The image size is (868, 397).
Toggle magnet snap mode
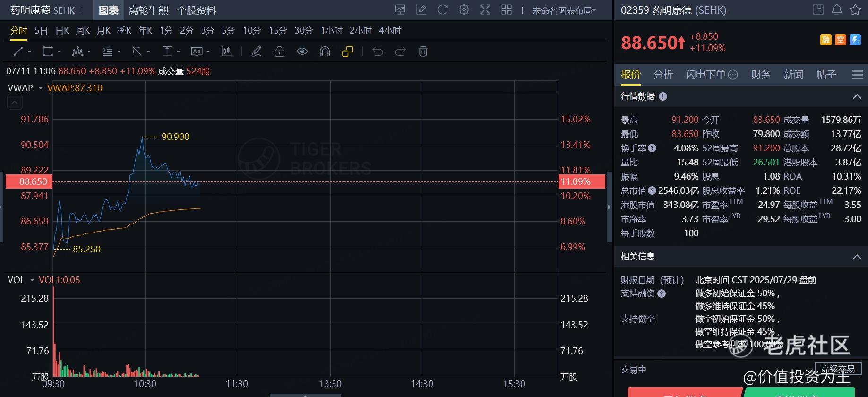tap(325, 52)
